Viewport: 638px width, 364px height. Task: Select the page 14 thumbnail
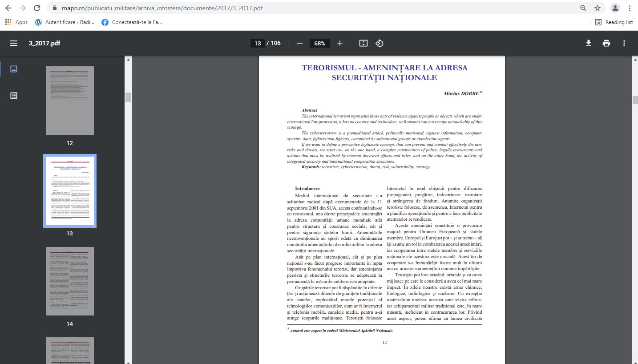point(70,281)
